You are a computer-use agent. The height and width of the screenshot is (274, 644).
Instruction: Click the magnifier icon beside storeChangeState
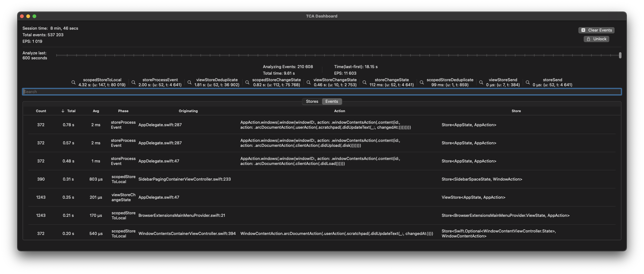[365, 82]
